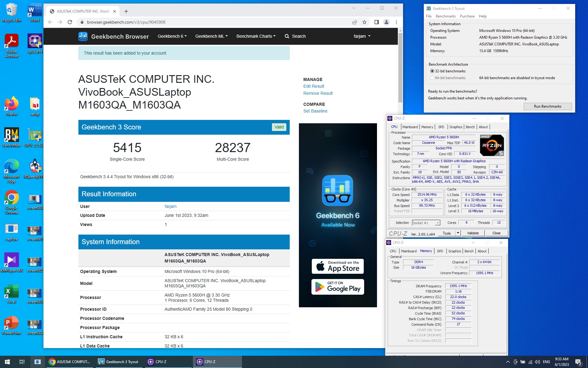Open Chrome side panel icon
The height and width of the screenshot is (368, 588).
coord(376,22)
